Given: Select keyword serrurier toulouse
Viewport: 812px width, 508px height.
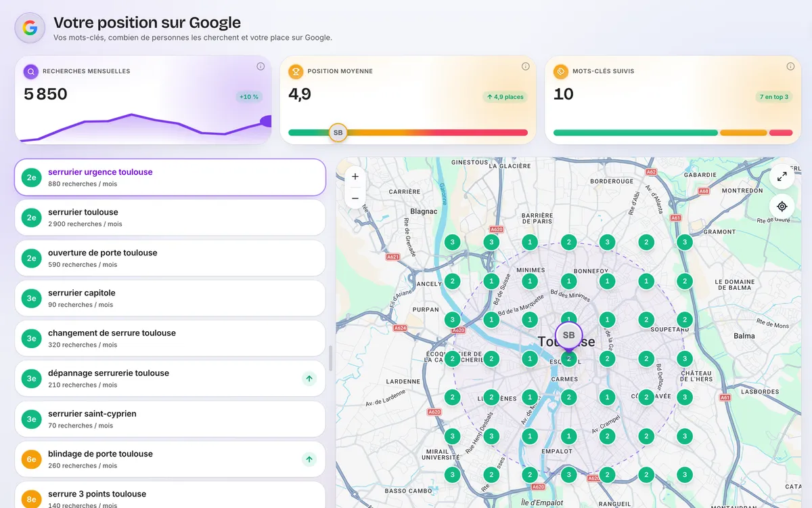Looking at the screenshot, I should tap(170, 217).
